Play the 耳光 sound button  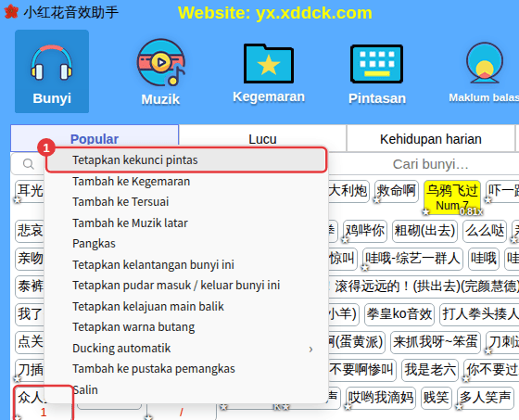tap(30, 191)
